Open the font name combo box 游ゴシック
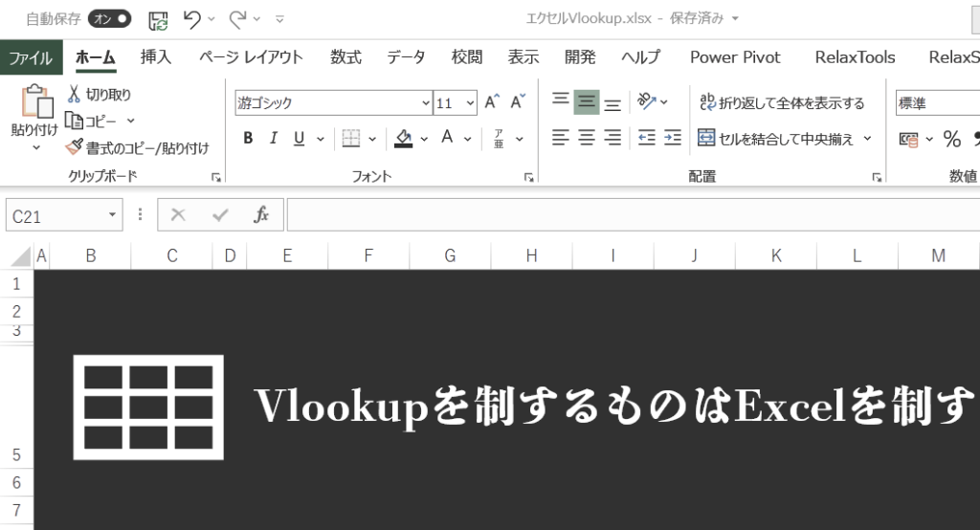 pos(334,102)
